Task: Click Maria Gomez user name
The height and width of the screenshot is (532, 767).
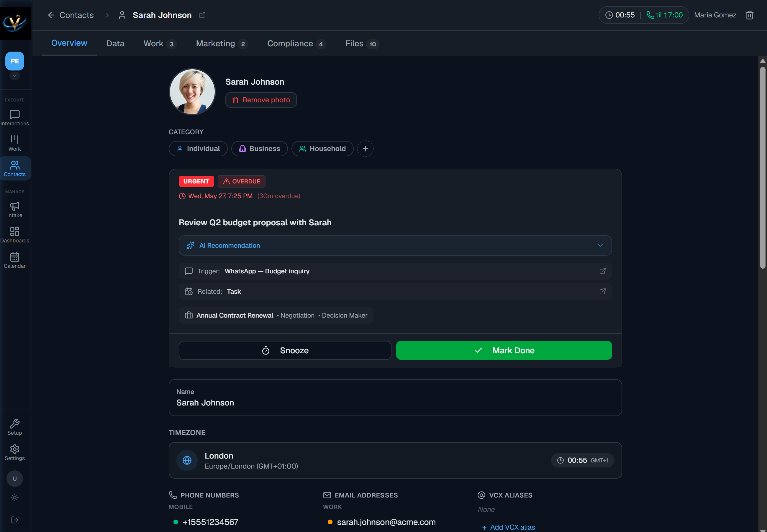Action: (x=715, y=15)
